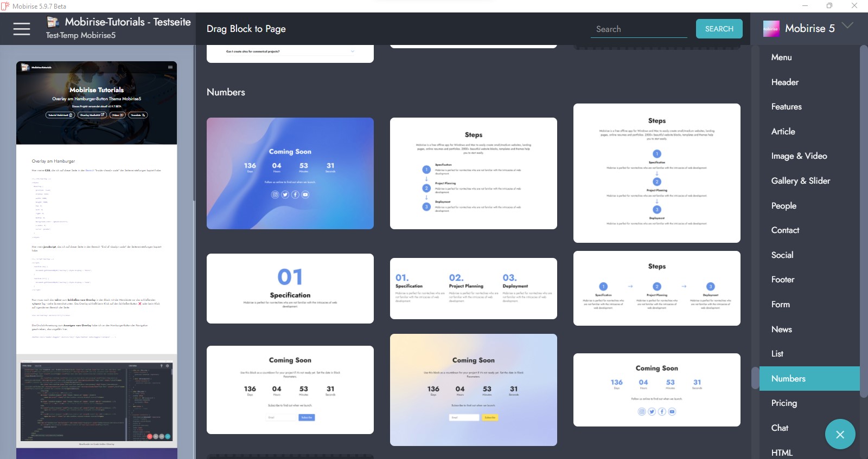The width and height of the screenshot is (868, 459).
Task: Focus the Search blocks input field
Action: click(639, 29)
